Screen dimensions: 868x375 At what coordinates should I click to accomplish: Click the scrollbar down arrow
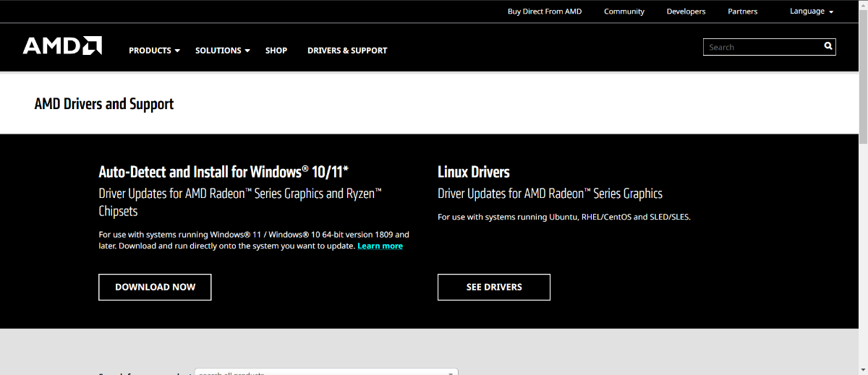863,370
